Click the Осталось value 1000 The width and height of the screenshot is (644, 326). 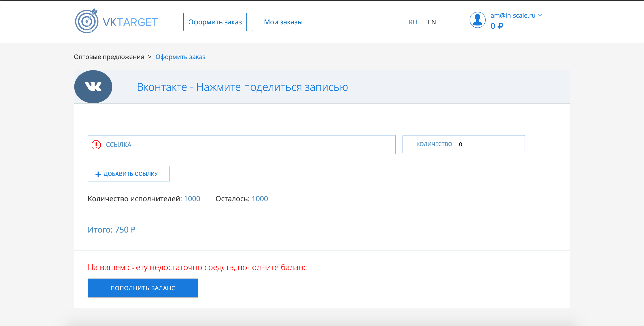tap(260, 199)
